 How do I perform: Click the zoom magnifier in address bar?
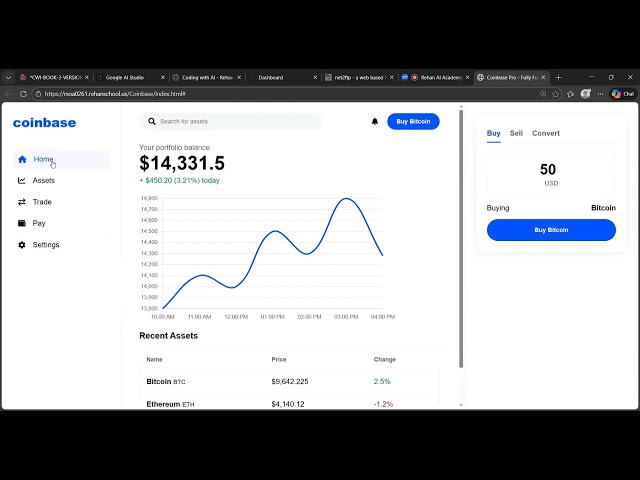click(x=543, y=94)
